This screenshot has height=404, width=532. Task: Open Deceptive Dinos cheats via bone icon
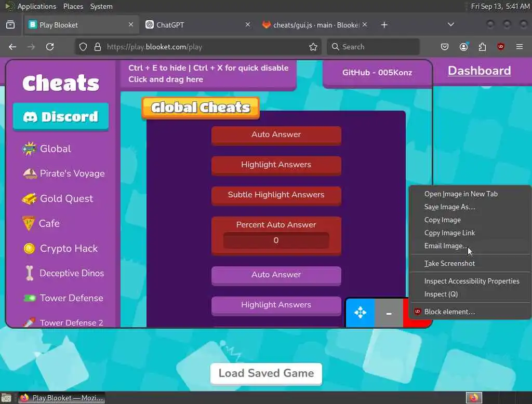(30, 273)
